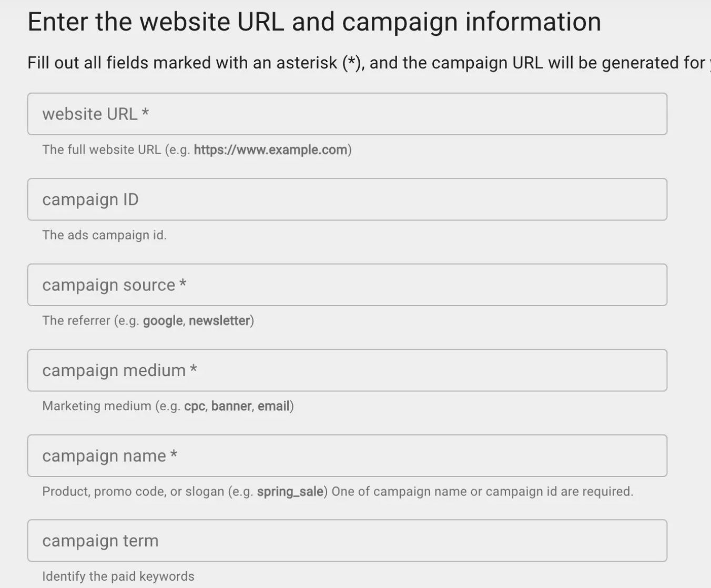The image size is (711, 588).
Task: Click the 'The referrer' hint label
Action: click(x=76, y=321)
